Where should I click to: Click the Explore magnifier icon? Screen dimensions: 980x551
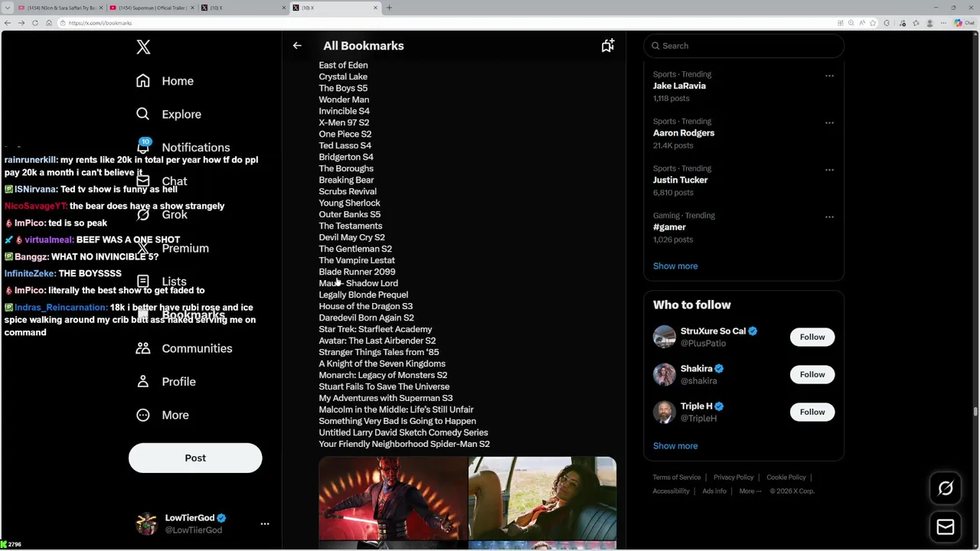point(142,114)
